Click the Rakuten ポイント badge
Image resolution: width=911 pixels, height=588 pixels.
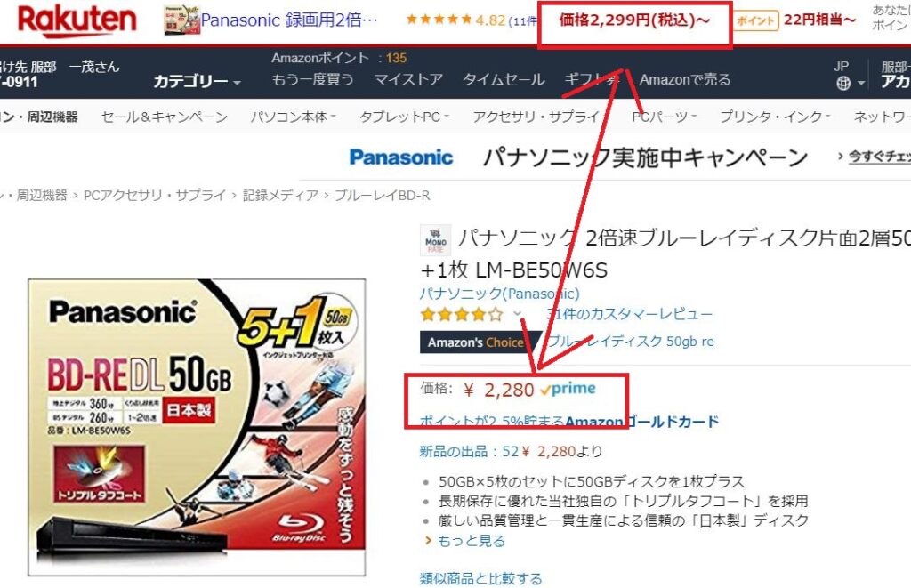click(x=756, y=21)
